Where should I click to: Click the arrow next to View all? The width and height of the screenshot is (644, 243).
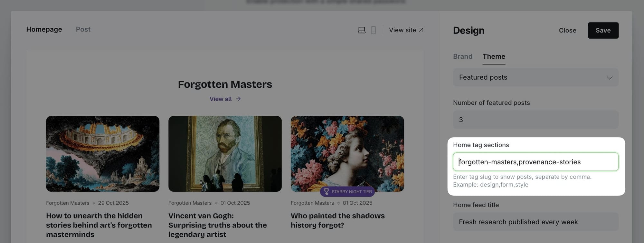(x=238, y=99)
